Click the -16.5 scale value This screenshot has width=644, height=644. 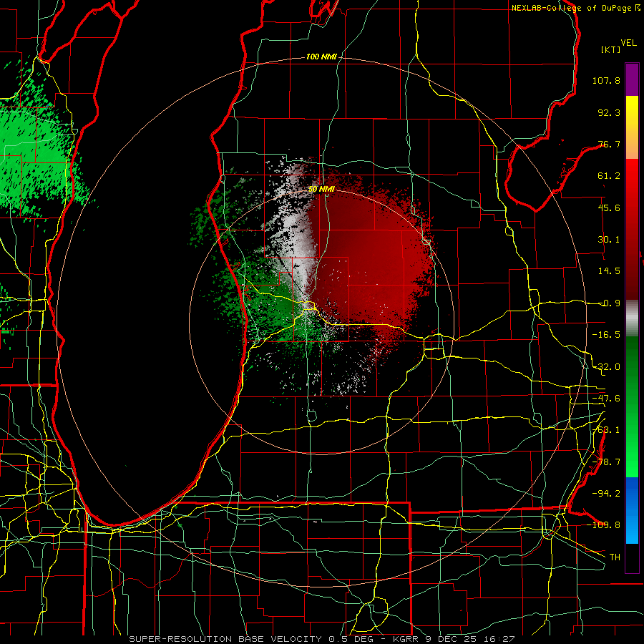point(606,335)
